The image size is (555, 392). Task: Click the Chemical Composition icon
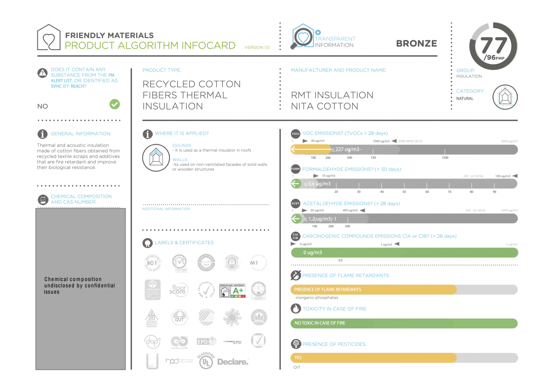(x=43, y=199)
